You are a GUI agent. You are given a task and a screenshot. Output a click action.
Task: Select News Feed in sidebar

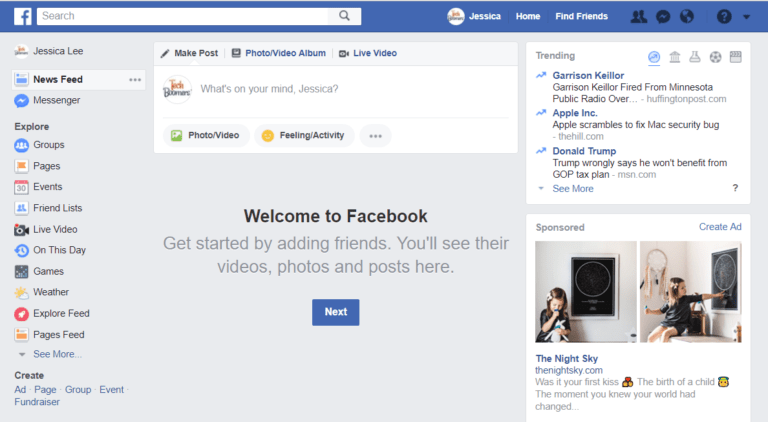point(58,79)
